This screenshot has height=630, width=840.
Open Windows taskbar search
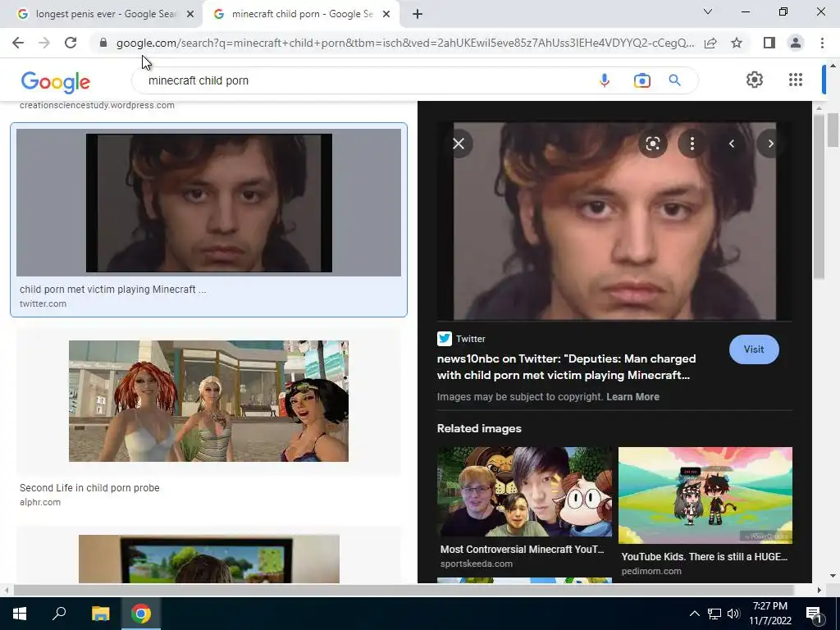coord(59,614)
